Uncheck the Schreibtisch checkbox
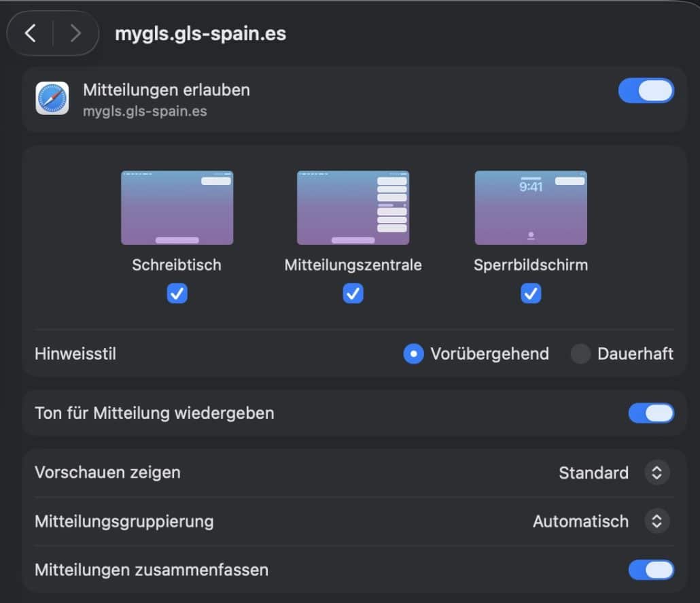 point(177,293)
